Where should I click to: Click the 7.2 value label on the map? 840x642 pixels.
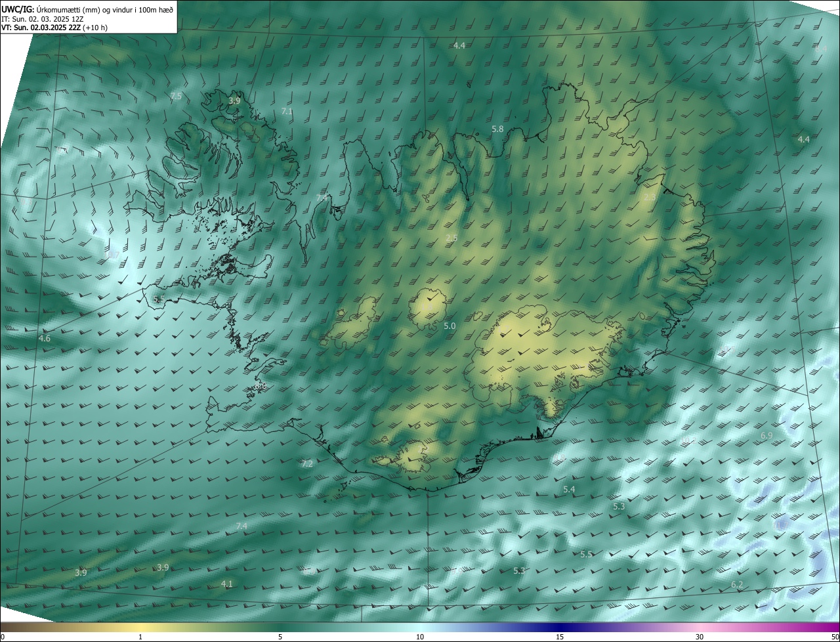(307, 463)
